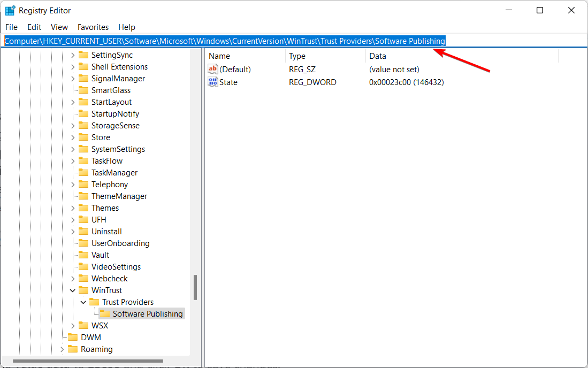Expand the Telephony key
This screenshot has width=588, height=368.
73,185
